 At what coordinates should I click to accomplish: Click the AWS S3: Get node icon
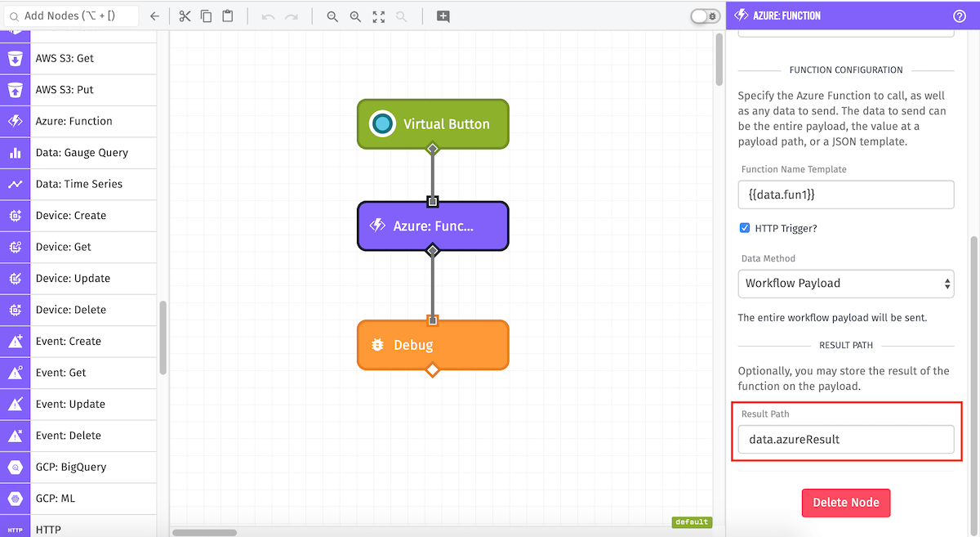pyautogui.click(x=15, y=59)
